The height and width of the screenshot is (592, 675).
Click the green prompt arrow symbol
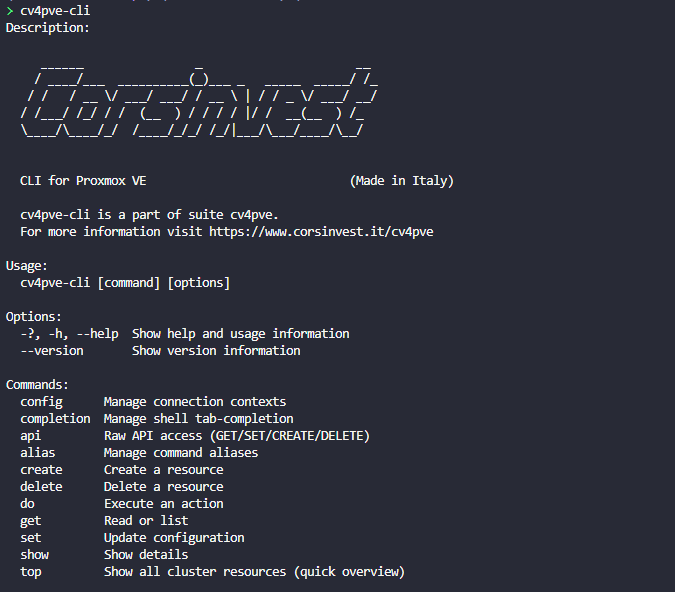[x=10, y=11]
